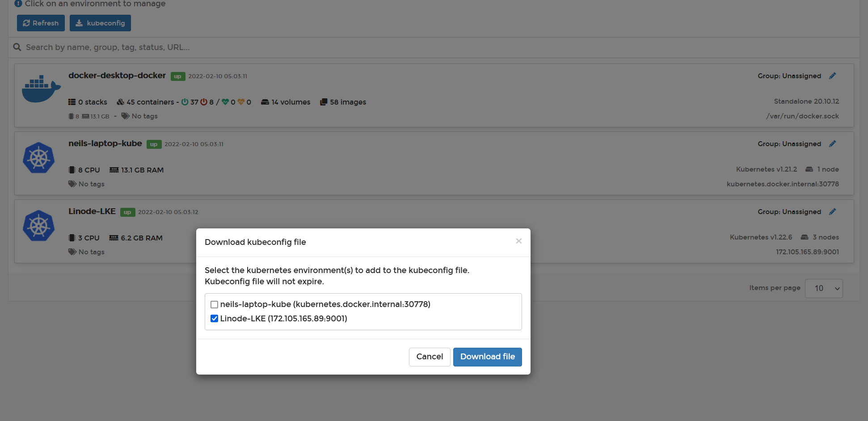Click Cancel in the kubeconfig dialog
This screenshot has height=421, width=868.
(430, 357)
